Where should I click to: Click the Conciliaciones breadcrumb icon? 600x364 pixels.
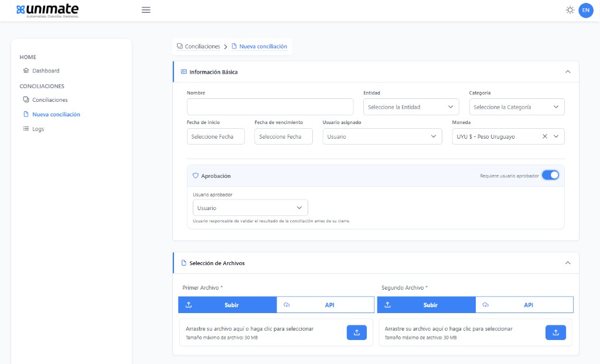180,46
